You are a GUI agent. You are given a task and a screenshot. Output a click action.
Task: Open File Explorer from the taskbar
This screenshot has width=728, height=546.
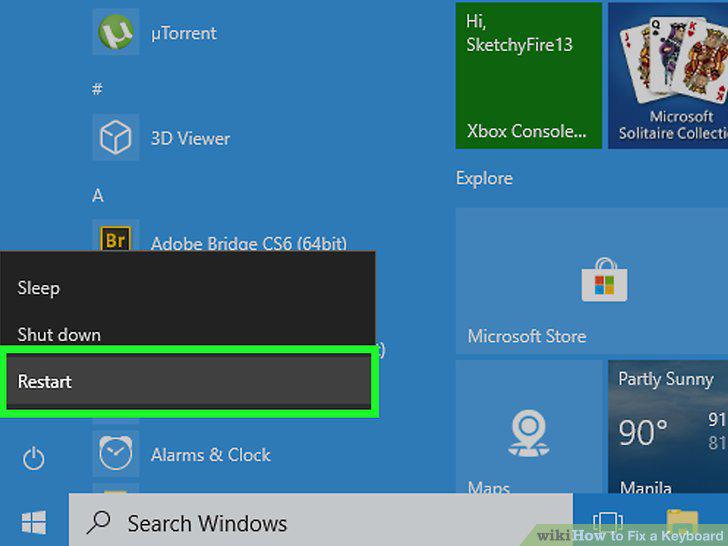(682, 522)
